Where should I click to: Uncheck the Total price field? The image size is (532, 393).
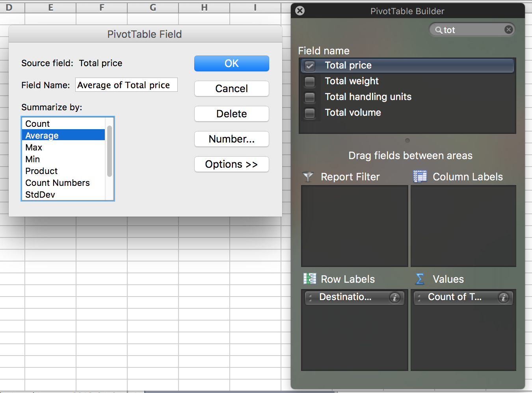coord(310,66)
